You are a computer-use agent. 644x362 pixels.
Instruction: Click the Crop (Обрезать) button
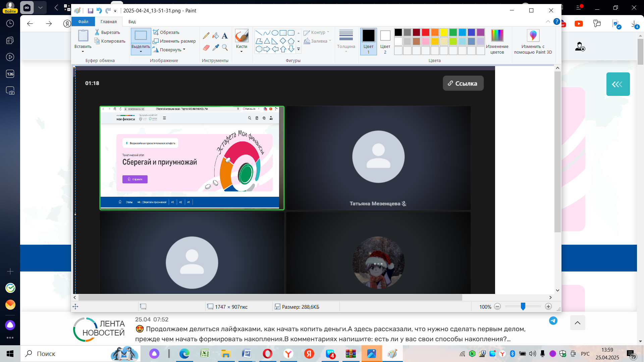166,32
